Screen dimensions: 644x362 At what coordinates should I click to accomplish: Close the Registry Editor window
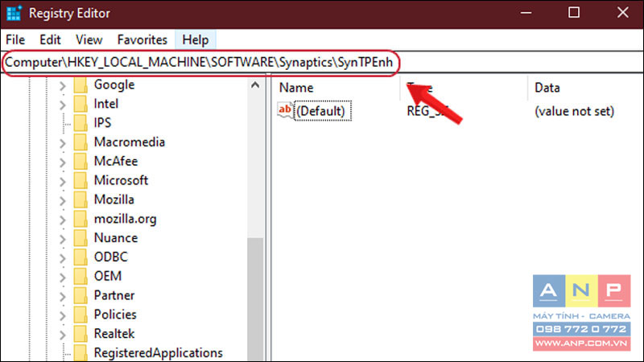click(622, 13)
